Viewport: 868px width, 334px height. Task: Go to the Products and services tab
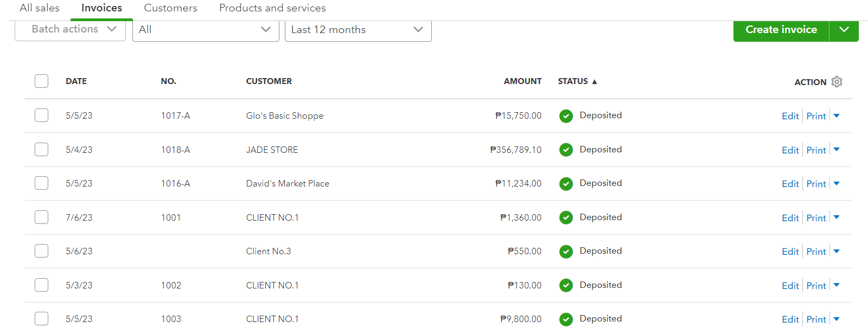272,8
